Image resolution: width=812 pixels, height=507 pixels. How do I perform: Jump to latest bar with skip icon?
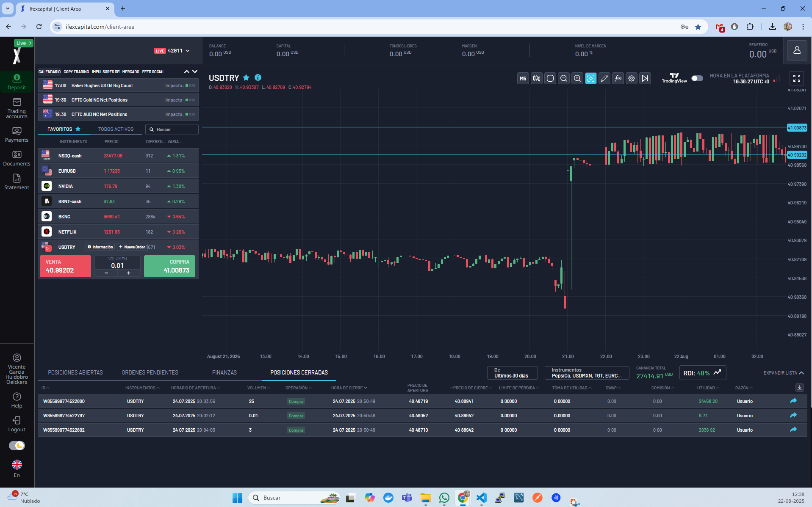click(x=645, y=78)
